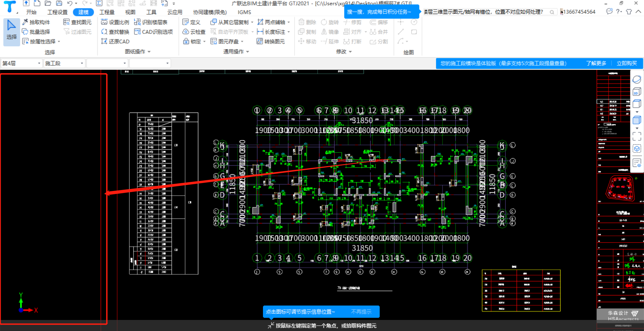Screen dimensions: 644x331
Task: Click the search magnifier icon
Action: (552, 12)
